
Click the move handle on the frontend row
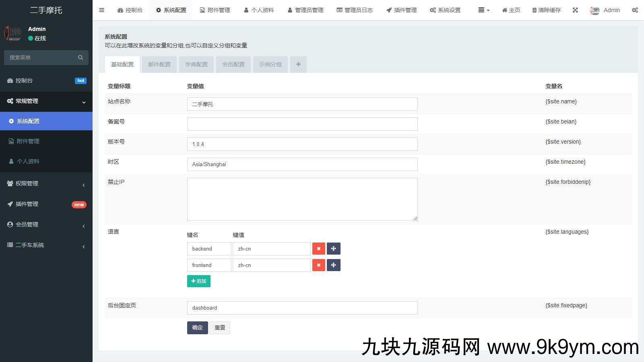(334, 265)
